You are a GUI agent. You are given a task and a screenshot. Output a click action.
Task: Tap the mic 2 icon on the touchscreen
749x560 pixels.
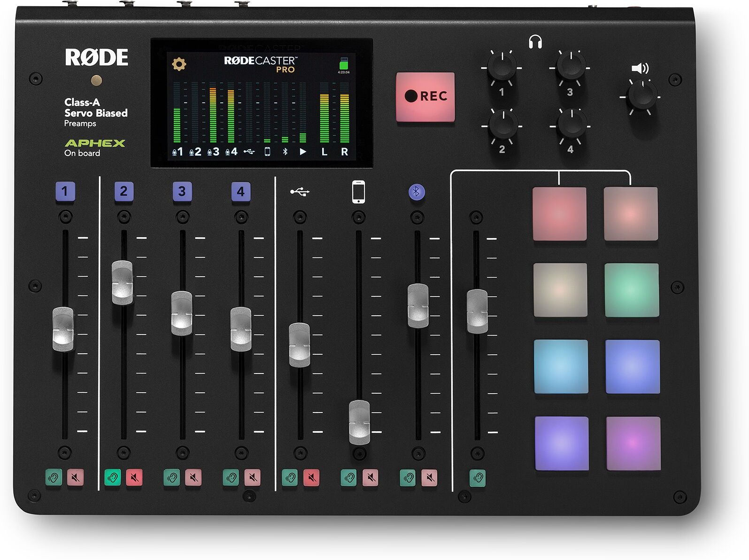click(x=195, y=152)
